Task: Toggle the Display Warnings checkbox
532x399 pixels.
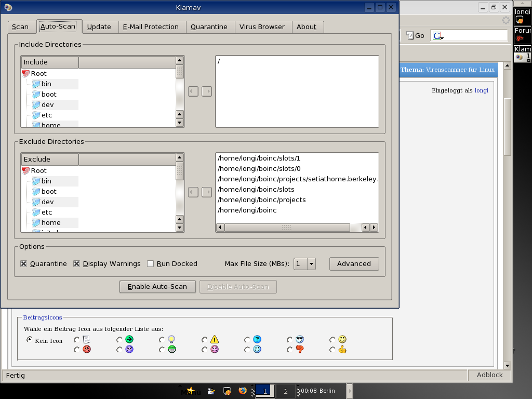Action: 77,263
